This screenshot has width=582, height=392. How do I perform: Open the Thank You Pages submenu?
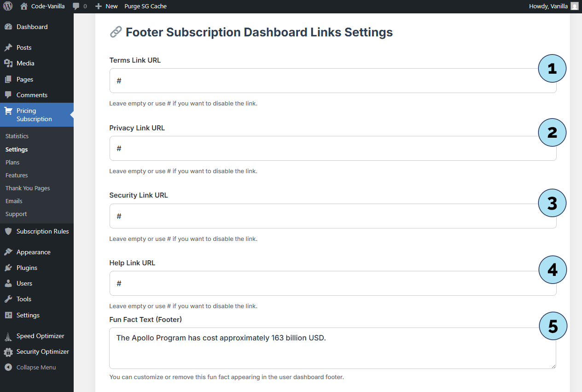pyautogui.click(x=28, y=188)
